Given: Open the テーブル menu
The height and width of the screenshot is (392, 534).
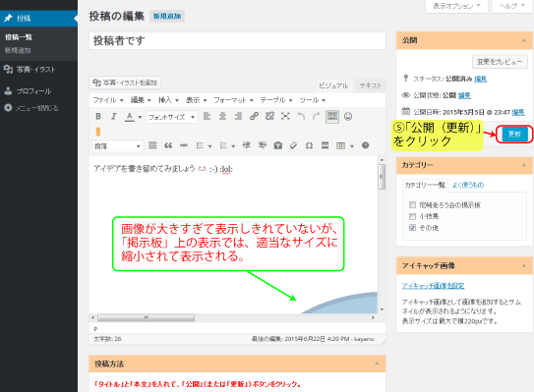Looking at the screenshot, I should pyautogui.click(x=276, y=100).
